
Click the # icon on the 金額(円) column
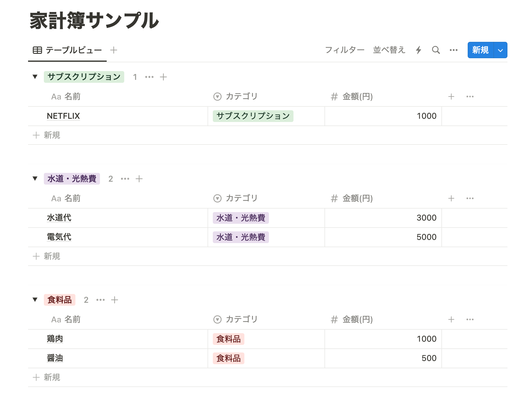point(334,97)
